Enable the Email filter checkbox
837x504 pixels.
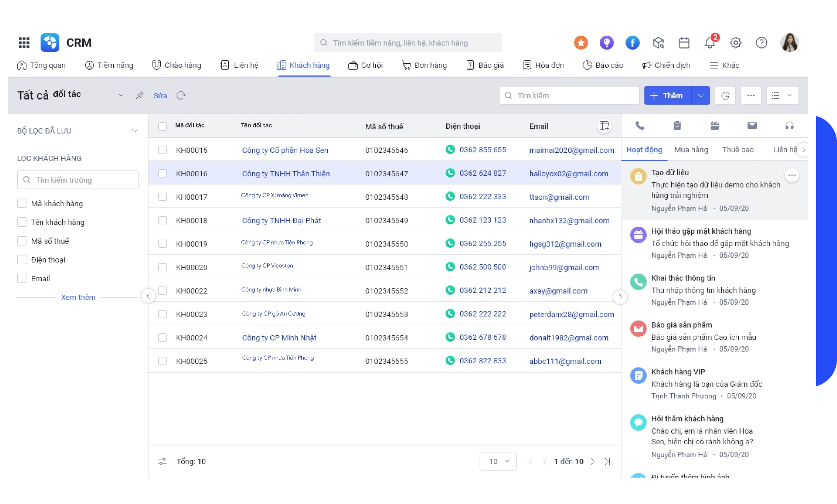click(x=22, y=278)
